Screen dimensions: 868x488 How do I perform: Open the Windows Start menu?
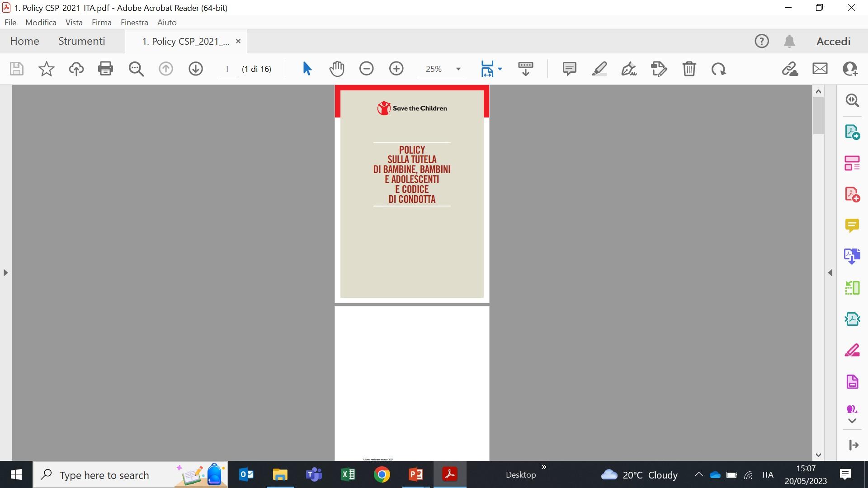pyautogui.click(x=16, y=474)
